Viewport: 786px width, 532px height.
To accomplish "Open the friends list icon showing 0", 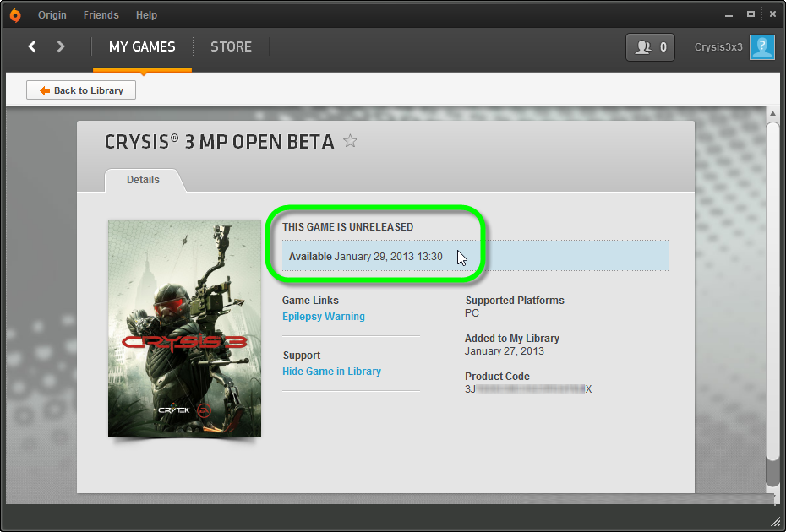I will tap(650, 46).
